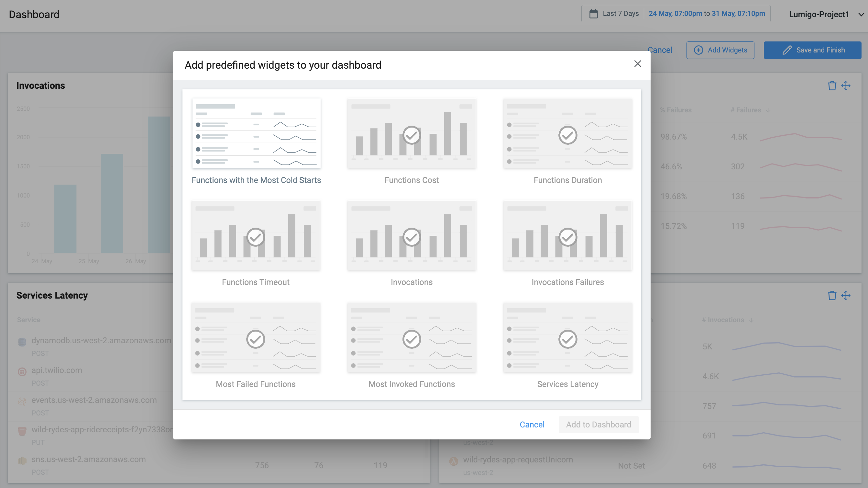This screenshot has height=488, width=868.
Task: Click the pencil icon on Save and Finish
Action: point(787,50)
